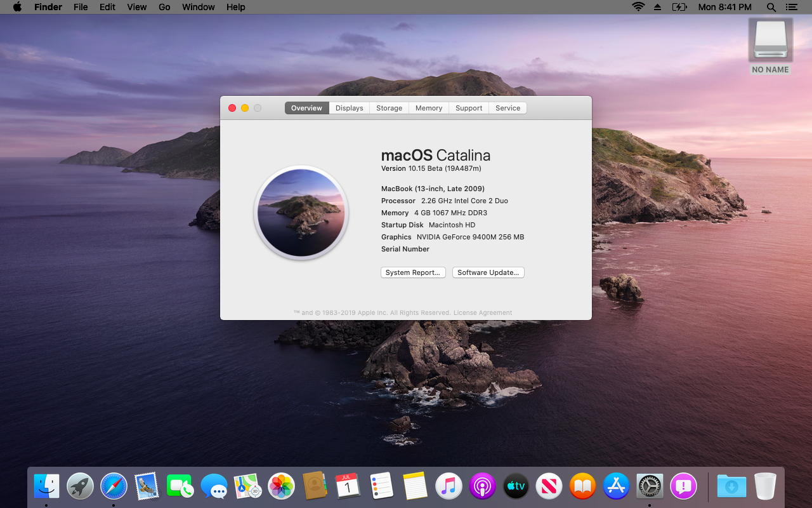Viewport: 812px width, 508px height.
Task: Open Reminders list icon in Dock
Action: 381,486
